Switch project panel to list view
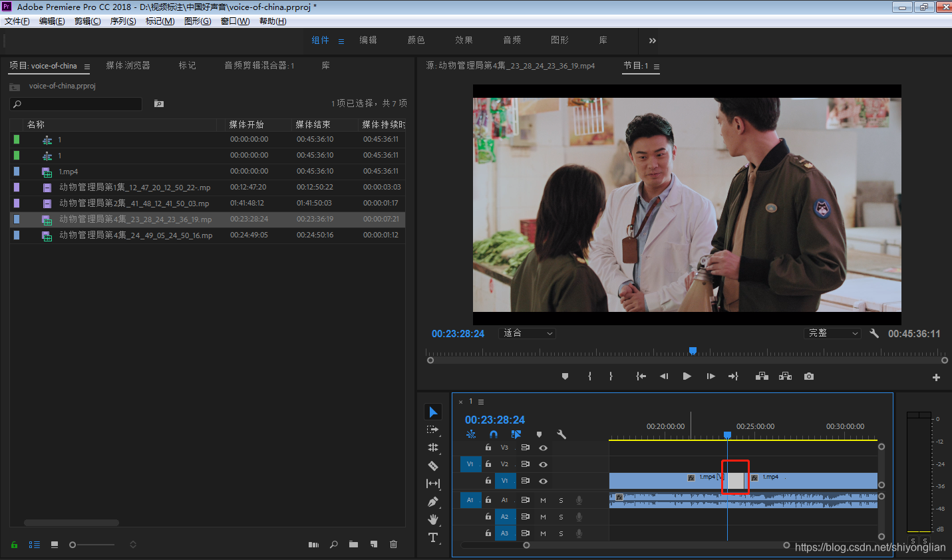Image resolution: width=952 pixels, height=560 pixels. tap(35, 544)
